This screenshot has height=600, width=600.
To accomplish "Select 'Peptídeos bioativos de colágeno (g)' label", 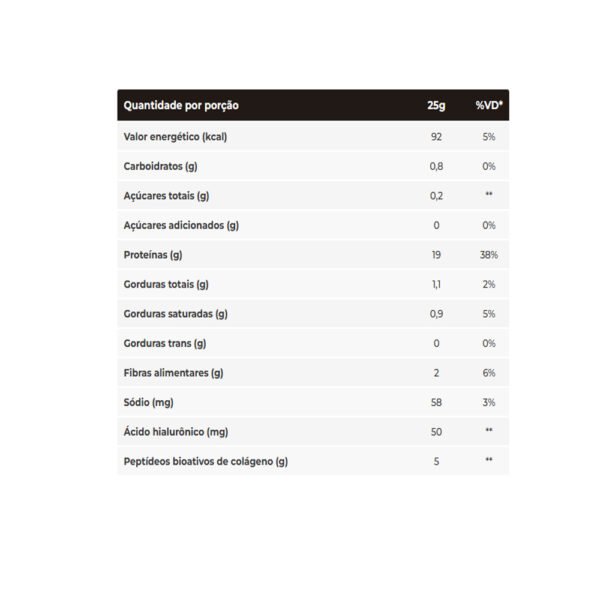I will click(205, 461).
